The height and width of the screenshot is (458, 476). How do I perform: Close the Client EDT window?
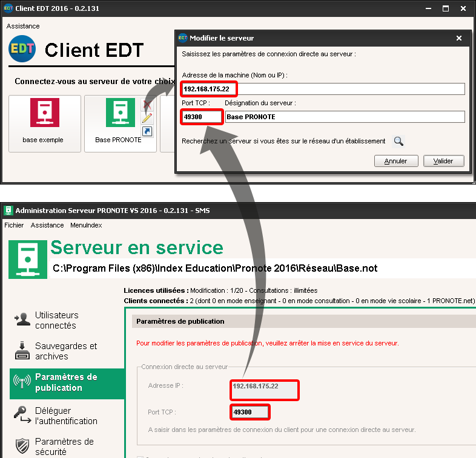(463, 8)
